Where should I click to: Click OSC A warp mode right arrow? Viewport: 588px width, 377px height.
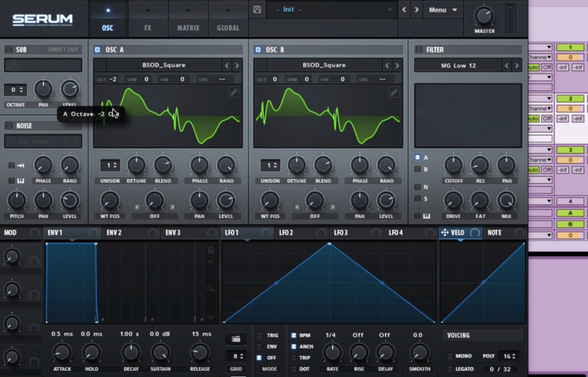pyautogui.click(x=172, y=207)
